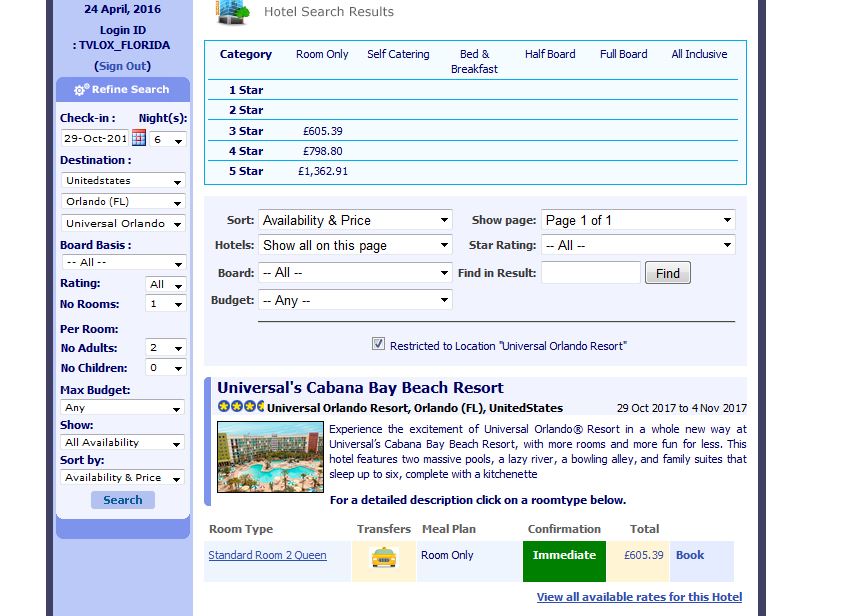Open the sidebar Rating dropdown

[165, 284]
